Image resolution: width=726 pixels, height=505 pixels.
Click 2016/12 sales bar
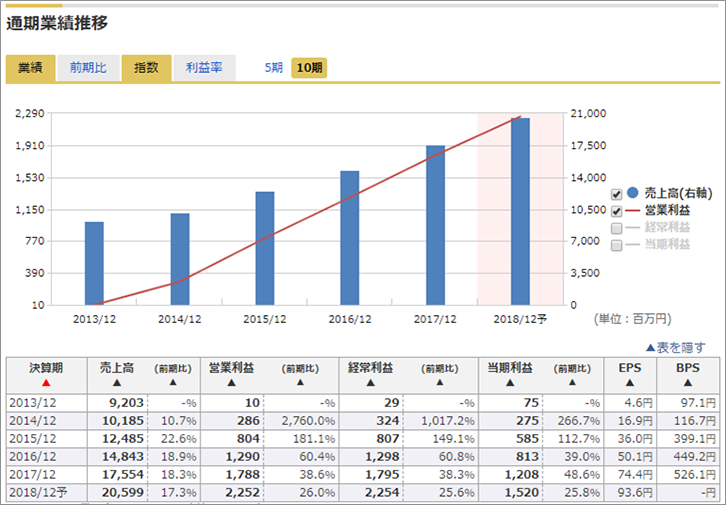click(350, 238)
